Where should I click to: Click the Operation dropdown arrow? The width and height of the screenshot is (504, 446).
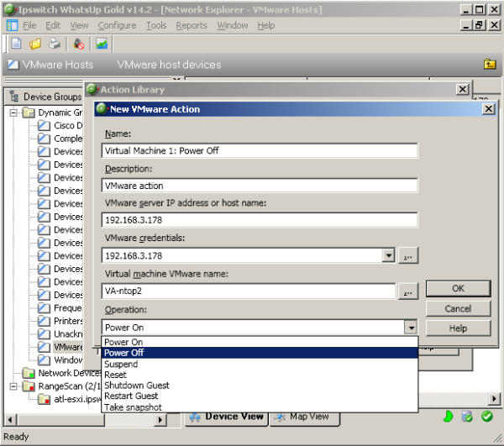pos(410,328)
